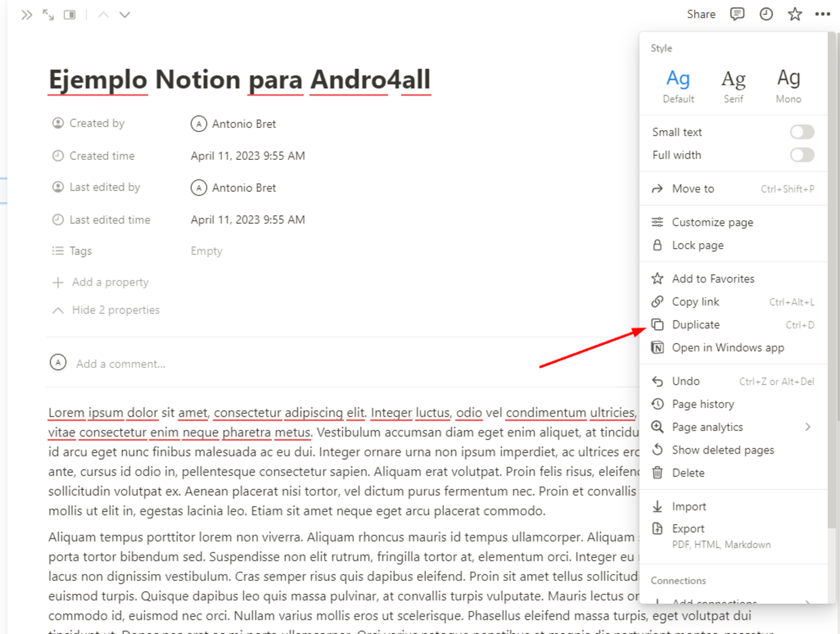Image resolution: width=840 pixels, height=634 pixels.
Task: Select Show deleted pages
Action: (733, 450)
